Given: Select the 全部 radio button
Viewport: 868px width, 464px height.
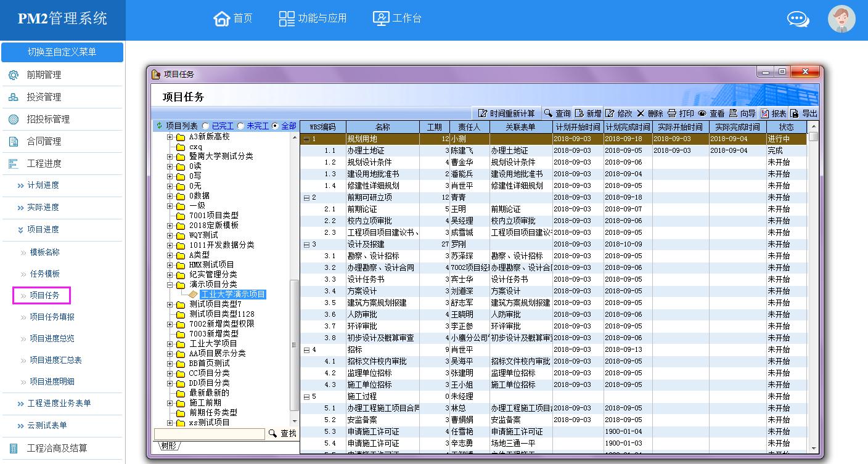Looking at the screenshot, I should (x=275, y=126).
